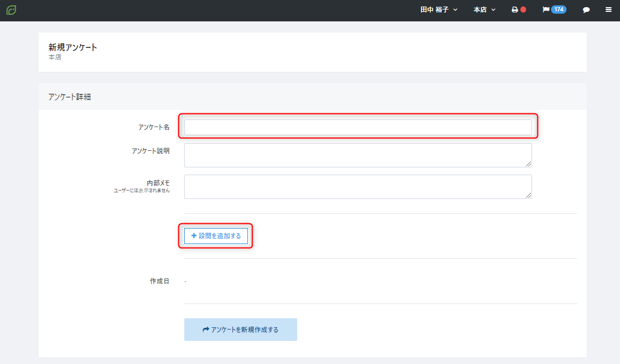
Task: Submit with アンケートを新規作成する button
Action: [240, 329]
